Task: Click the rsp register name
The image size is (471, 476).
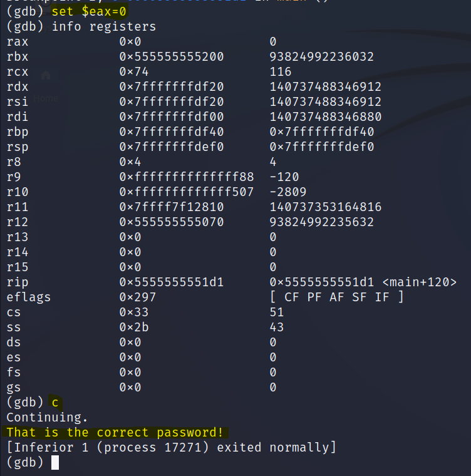Action: (x=18, y=147)
